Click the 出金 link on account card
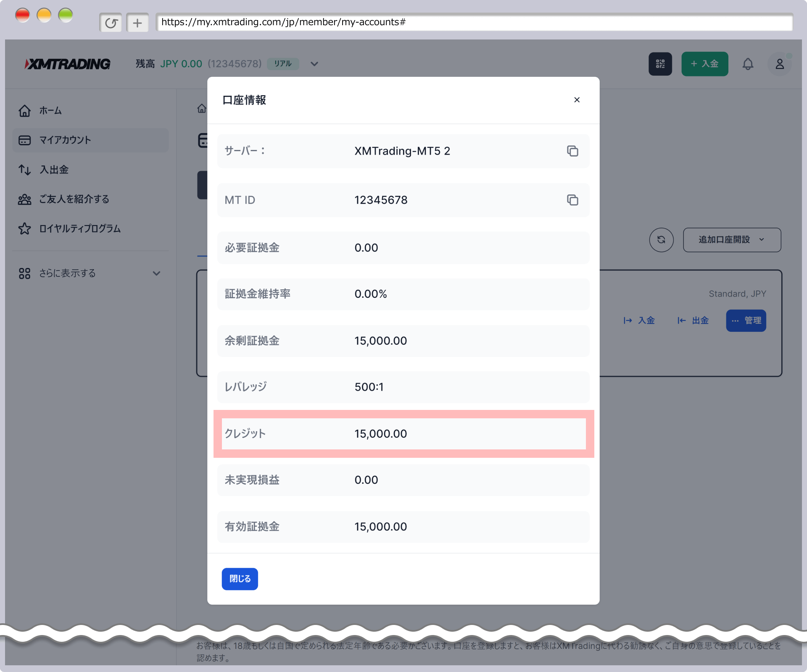The image size is (807, 672). (693, 320)
